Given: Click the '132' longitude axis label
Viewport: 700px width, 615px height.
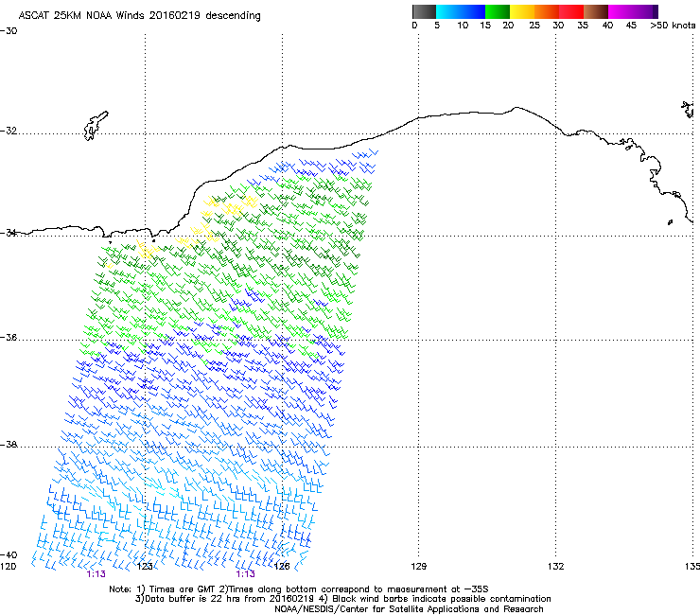Looking at the screenshot, I should point(555,567).
